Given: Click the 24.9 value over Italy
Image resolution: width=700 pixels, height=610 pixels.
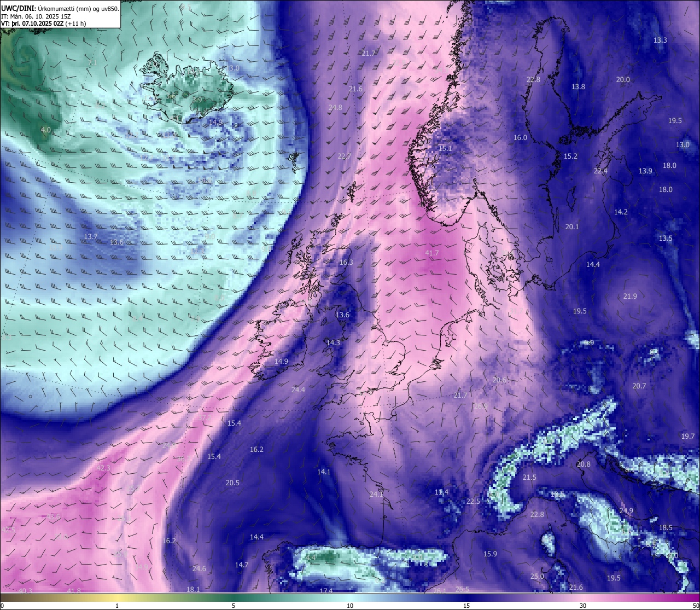Looking at the screenshot, I should tap(626, 510).
